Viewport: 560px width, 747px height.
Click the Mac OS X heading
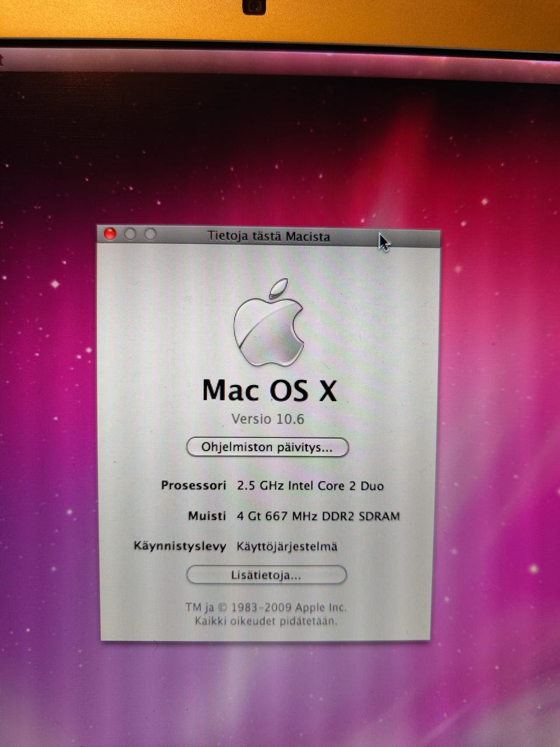tap(269, 390)
